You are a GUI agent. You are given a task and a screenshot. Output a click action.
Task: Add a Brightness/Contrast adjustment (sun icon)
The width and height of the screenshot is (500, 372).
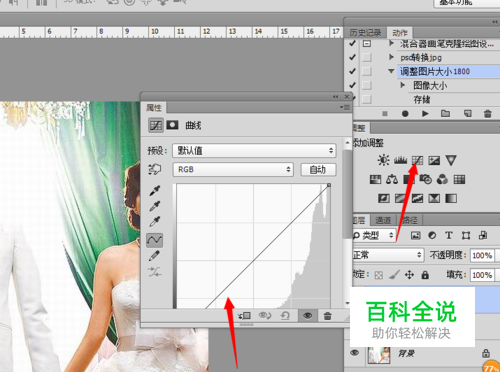383,160
